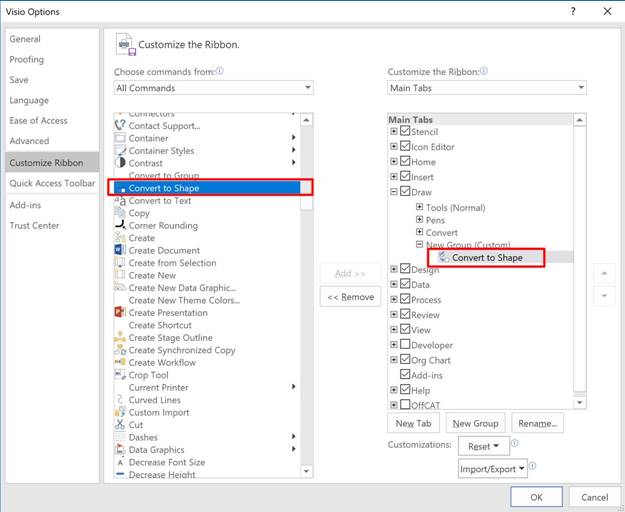
Task: Click the Create from Selection icon
Action: pos(120,263)
